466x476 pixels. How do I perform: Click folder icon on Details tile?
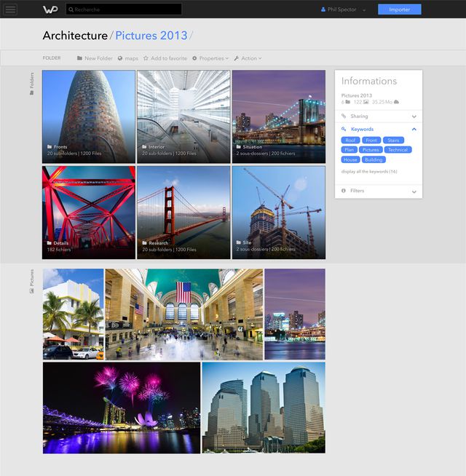[x=50, y=243]
